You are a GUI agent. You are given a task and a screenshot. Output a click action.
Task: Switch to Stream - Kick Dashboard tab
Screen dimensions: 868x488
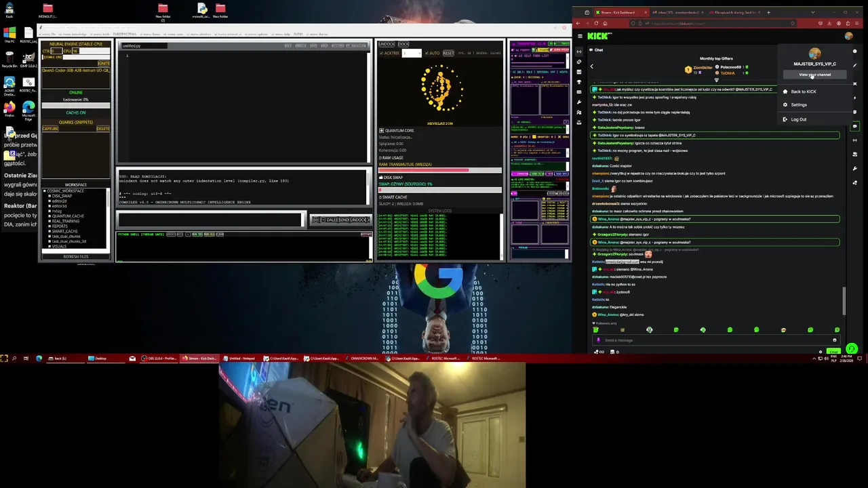click(x=622, y=12)
